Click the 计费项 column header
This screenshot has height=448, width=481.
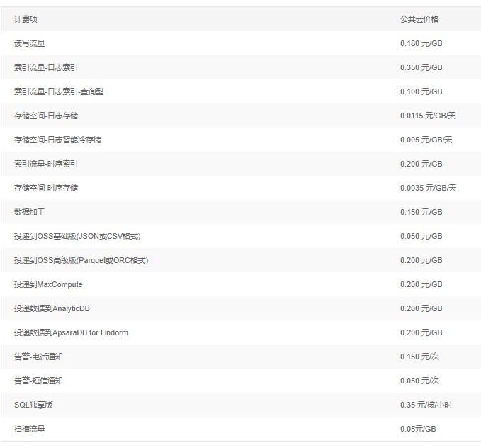[26, 19]
